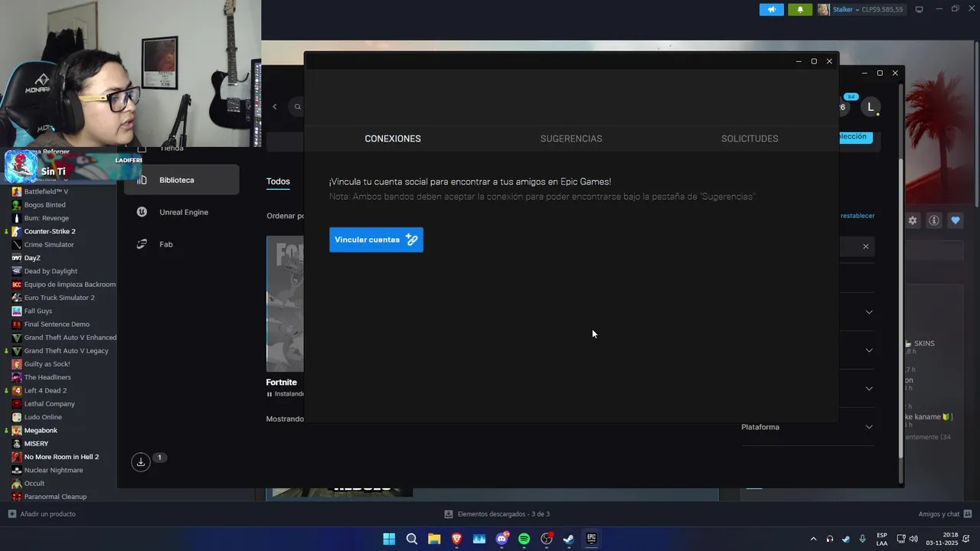Select DayZ in the Steam list
The image size is (980, 551).
(x=32, y=258)
